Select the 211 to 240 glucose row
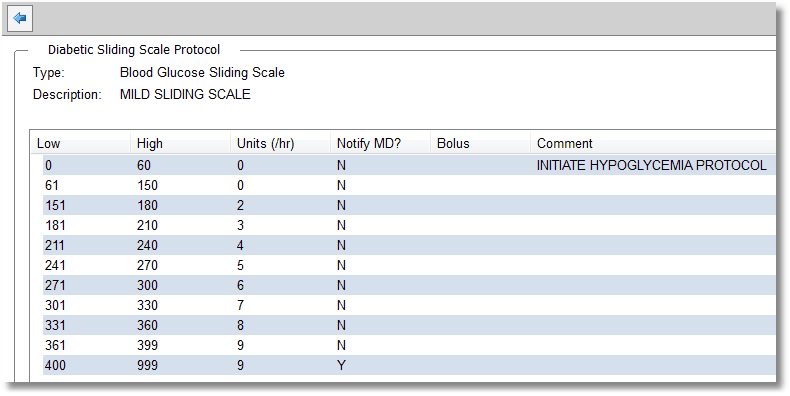Image resolution: width=790 pixels, height=396 pixels. [409, 245]
